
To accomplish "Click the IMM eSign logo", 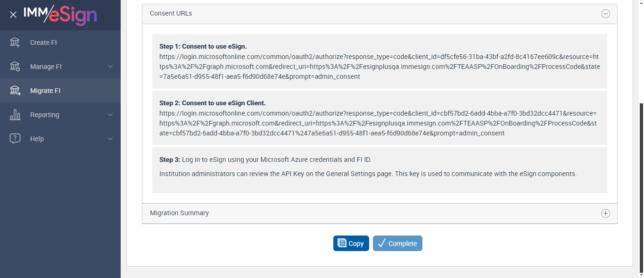I will pos(60,15).
